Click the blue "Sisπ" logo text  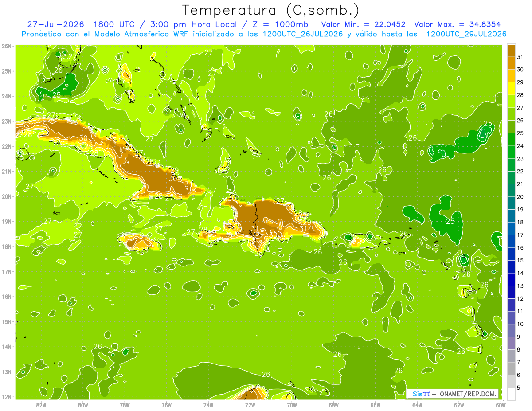click(x=421, y=394)
